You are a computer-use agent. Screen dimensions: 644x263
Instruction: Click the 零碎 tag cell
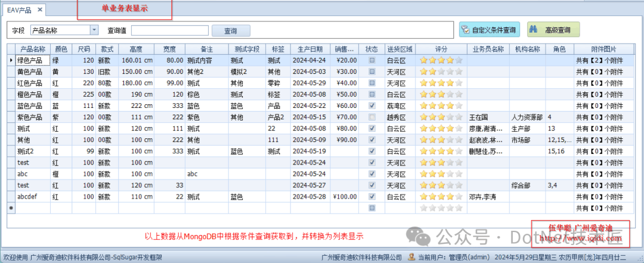[x=278, y=83]
